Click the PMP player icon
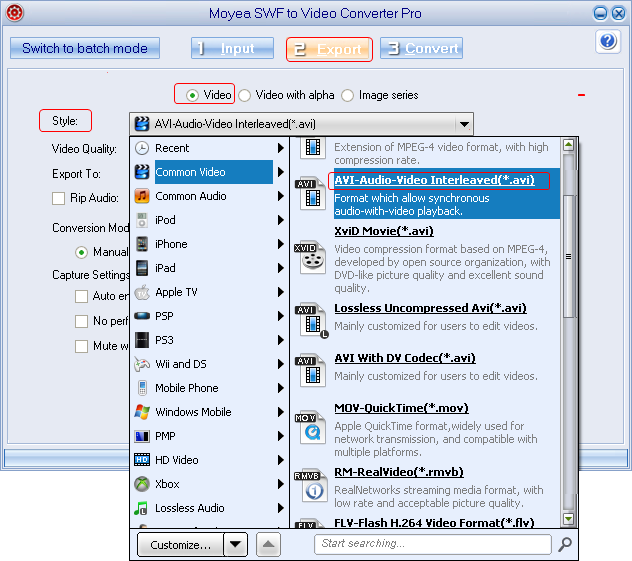Viewport: 632px width, 561px height. pos(142,436)
